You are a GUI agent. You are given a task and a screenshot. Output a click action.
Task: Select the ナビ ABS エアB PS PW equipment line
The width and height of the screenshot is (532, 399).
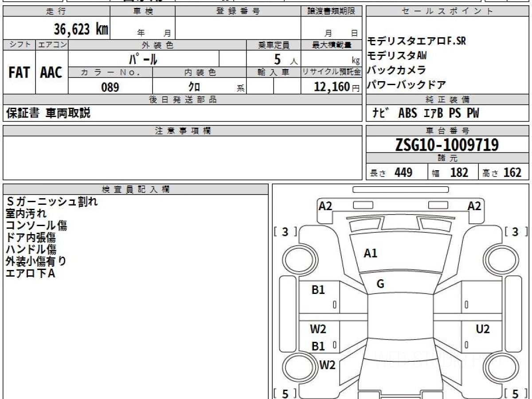click(x=426, y=113)
